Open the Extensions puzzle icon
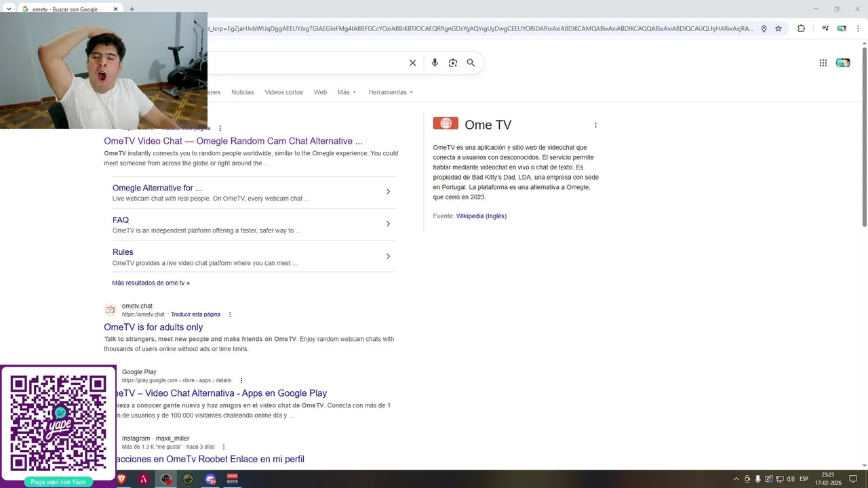The width and height of the screenshot is (868, 488). coord(801,28)
